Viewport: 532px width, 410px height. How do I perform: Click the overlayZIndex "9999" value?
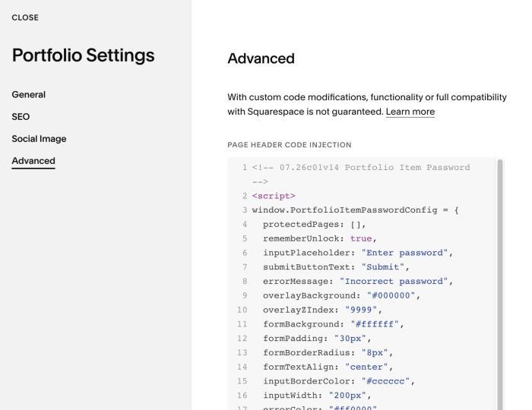(361, 310)
